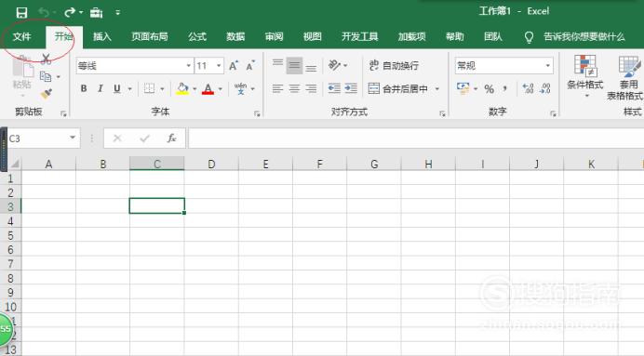Image resolution: width=644 pixels, height=356 pixels.
Task: Open 条件格式 conditional formatting
Action: coord(584,76)
